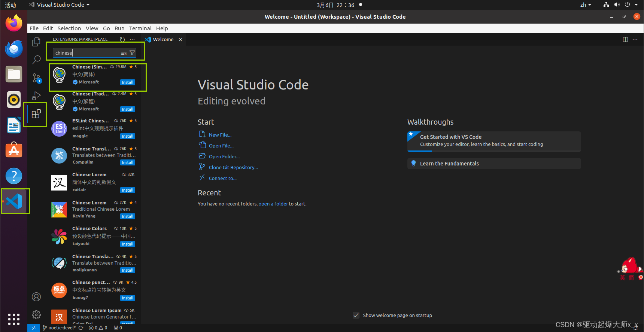Click the New File link
Screen dimensions: 644x332
[220, 135]
